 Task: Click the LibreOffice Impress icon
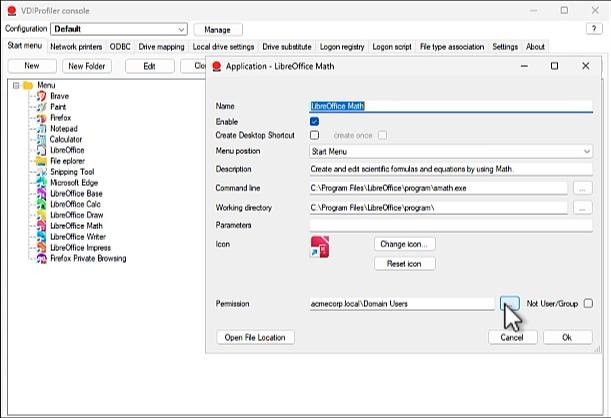coord(41,247)
